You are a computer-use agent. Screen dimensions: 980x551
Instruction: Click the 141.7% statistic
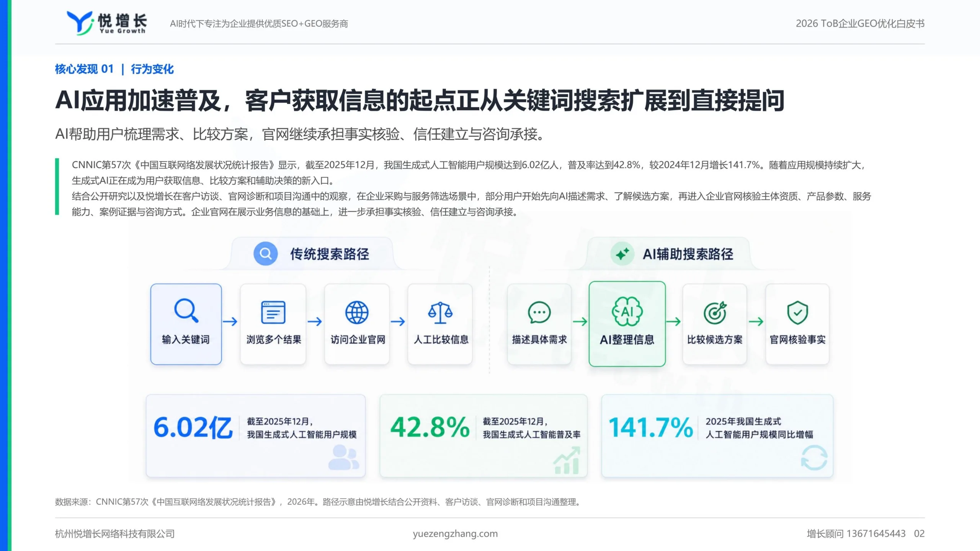pos(651,427)
